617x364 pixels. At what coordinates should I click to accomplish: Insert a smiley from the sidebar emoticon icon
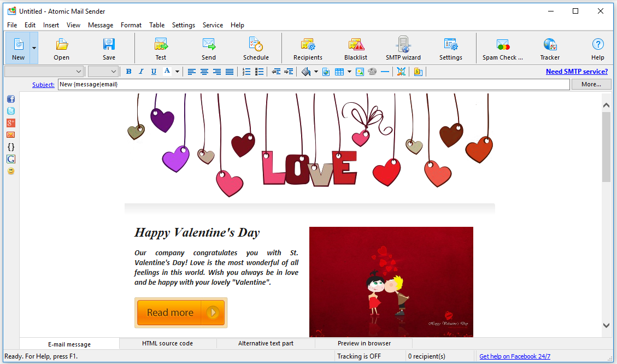click(x=11, y=171)
